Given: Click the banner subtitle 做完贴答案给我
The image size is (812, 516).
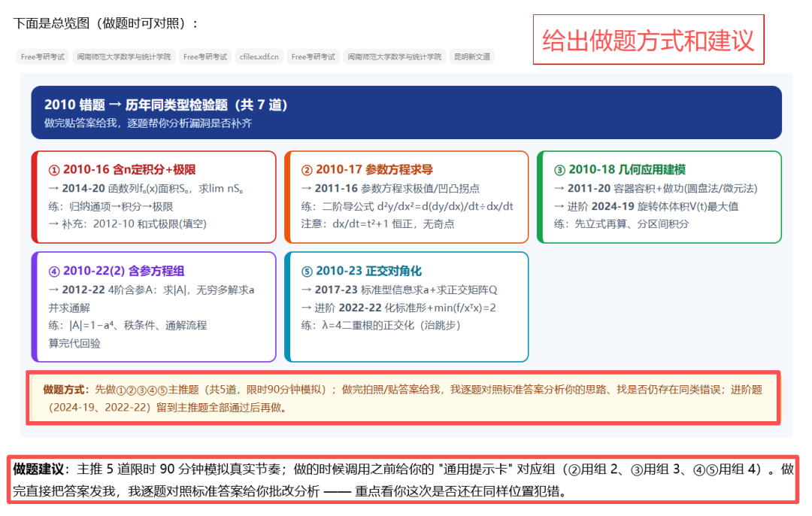Looking at the screenshot, I should [148, 123].
